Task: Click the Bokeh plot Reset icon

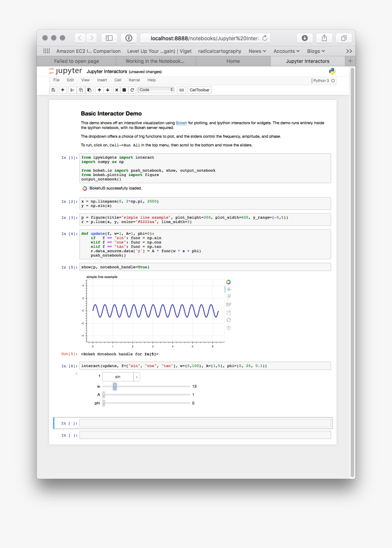Action: (229, 320)
